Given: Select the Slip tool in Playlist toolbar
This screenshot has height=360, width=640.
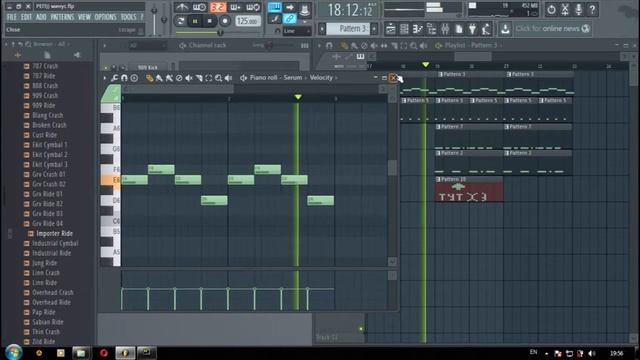Looking at the screenshot, I should 384,46.
